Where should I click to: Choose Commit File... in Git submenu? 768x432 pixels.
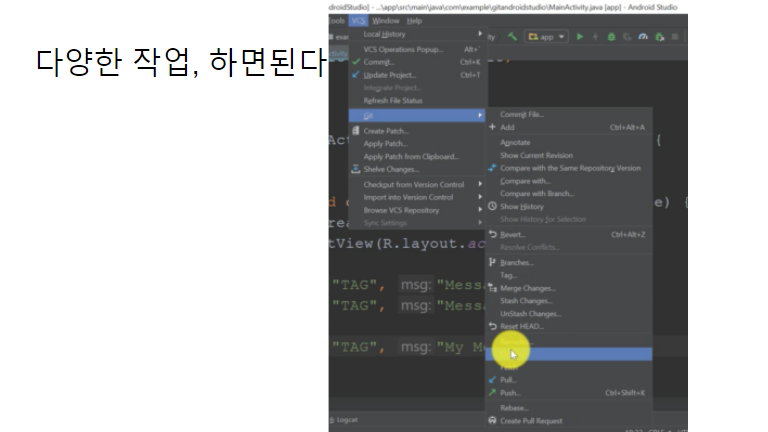(x=569, y=114)
